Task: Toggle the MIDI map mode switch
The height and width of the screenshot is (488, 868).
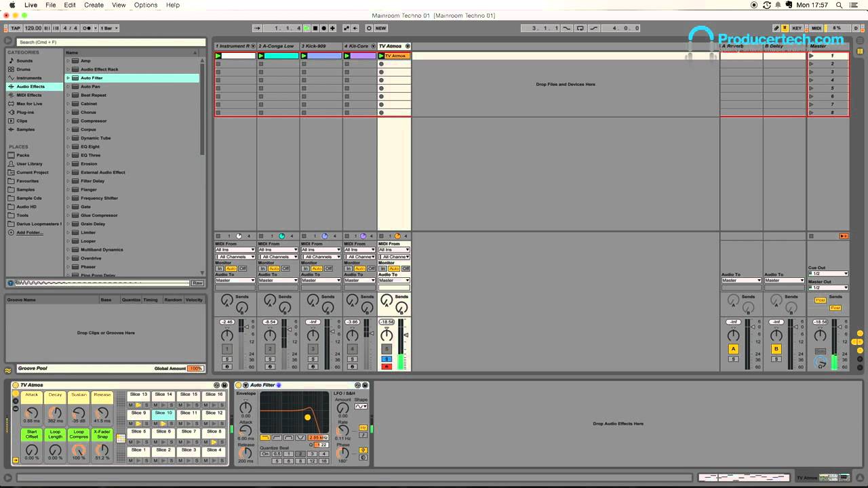Action: point(816,28)
